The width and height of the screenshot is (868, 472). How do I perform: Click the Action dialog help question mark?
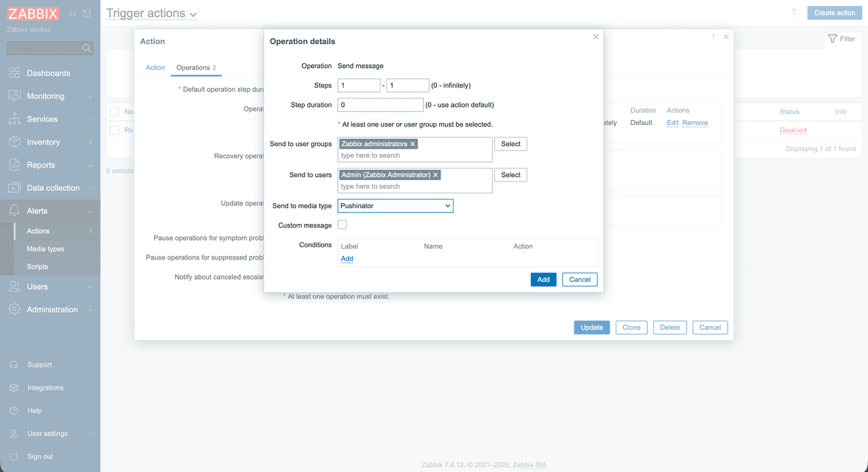pos(713,37)
